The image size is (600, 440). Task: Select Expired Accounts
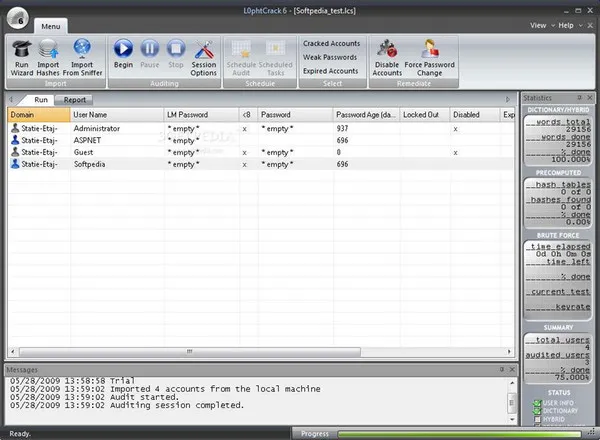[x=331, y=71]
